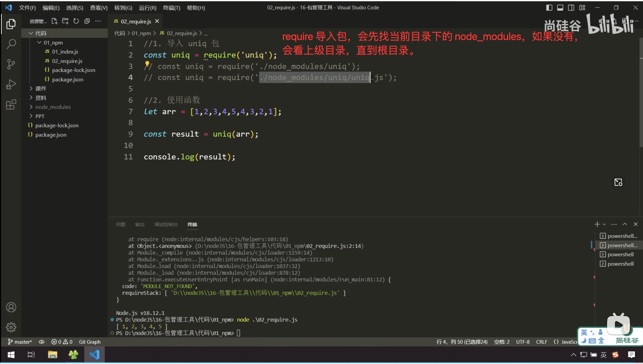Viewport: 643px width, 364px height.
Task: Collapse the 01_npm folder
Action: click(53, 43)
